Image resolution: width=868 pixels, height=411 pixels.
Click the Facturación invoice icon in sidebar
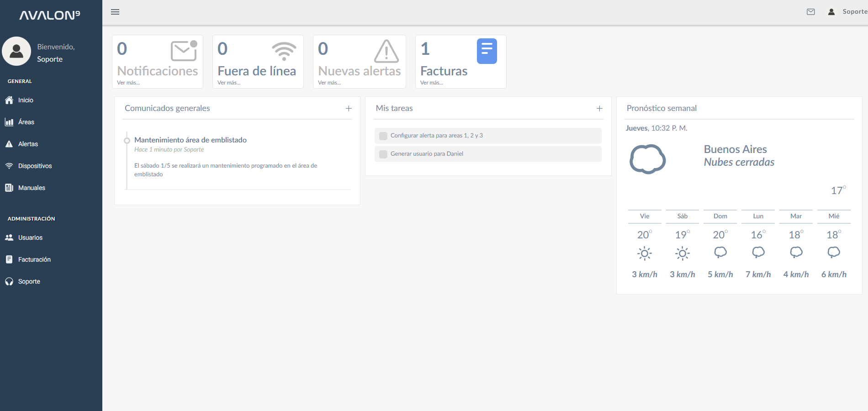click(9, 259)
